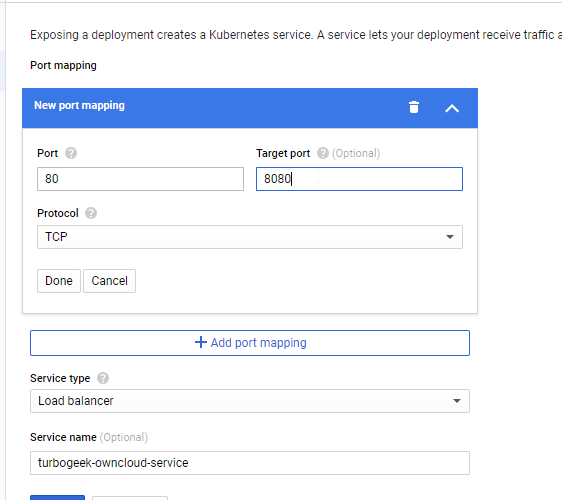The image size is (562, 500).
Task: Edit the turbogeek-owncloud-service name field
Action: [x=250, y=463]
